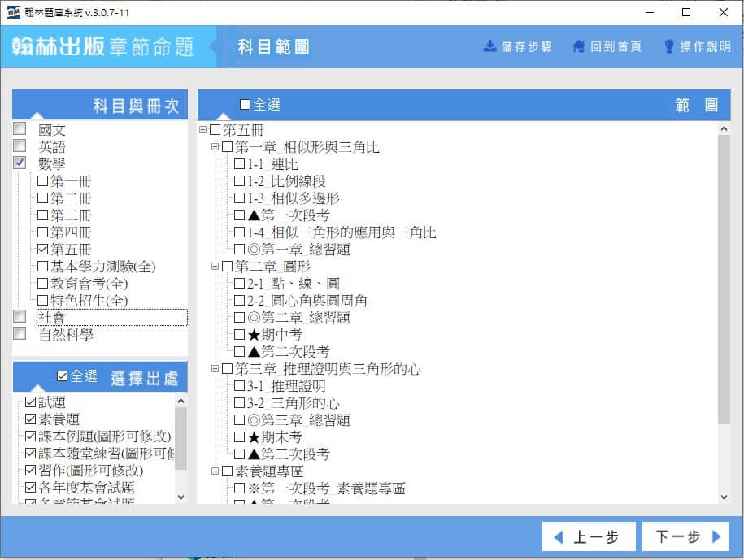Select ▲第二次段考 row
Screen dimensions: 744x560
click(x=289, y=352)
